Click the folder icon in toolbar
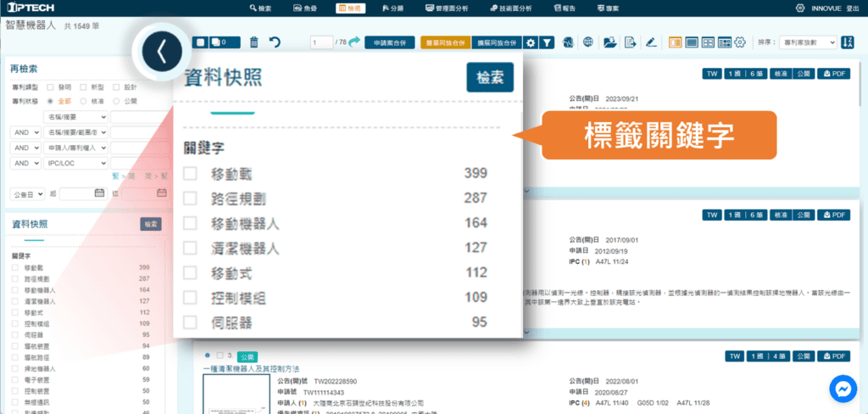This screenshot has width=868, height=414. click(609, 42)
